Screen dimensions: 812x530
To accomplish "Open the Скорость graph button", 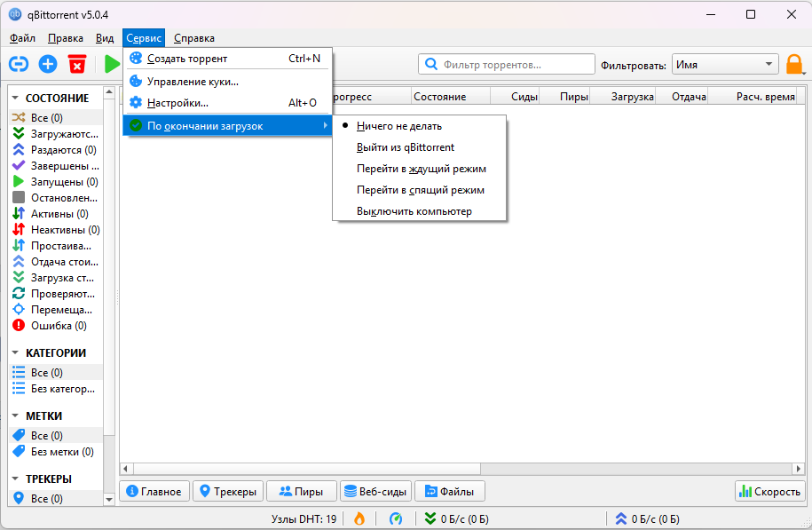I will pyautogui.click(x=770, y=491).
